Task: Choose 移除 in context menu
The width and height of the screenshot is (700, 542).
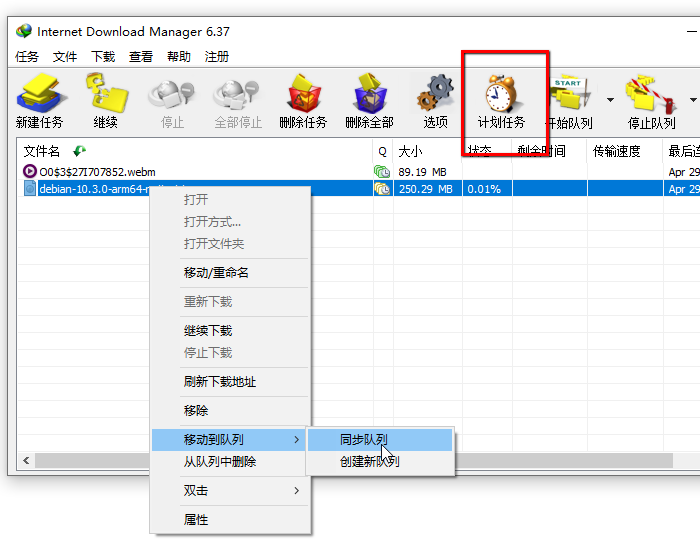Action: [x=230, y=411]
